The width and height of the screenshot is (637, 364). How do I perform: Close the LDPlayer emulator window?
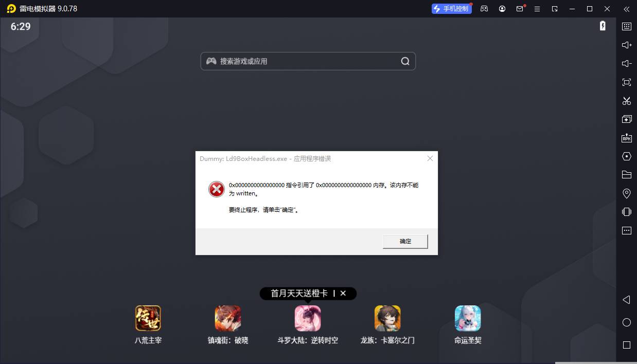[607, 9]
